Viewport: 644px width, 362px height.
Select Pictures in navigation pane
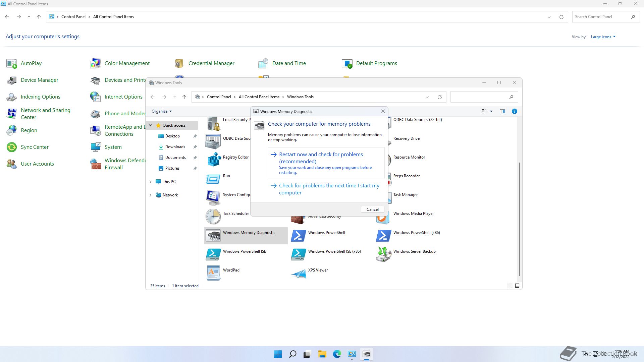(x=172, y=168)
